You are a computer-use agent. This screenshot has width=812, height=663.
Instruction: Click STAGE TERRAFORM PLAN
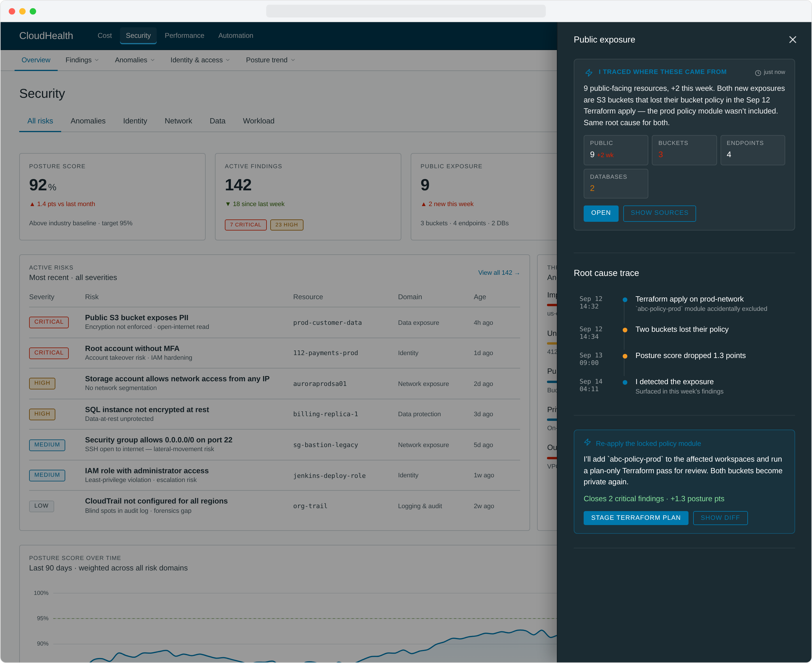[636, 517]
